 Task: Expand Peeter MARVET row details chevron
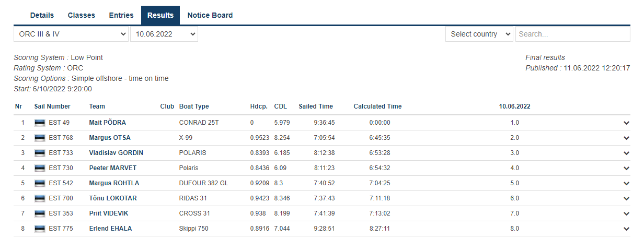(626, 169)
